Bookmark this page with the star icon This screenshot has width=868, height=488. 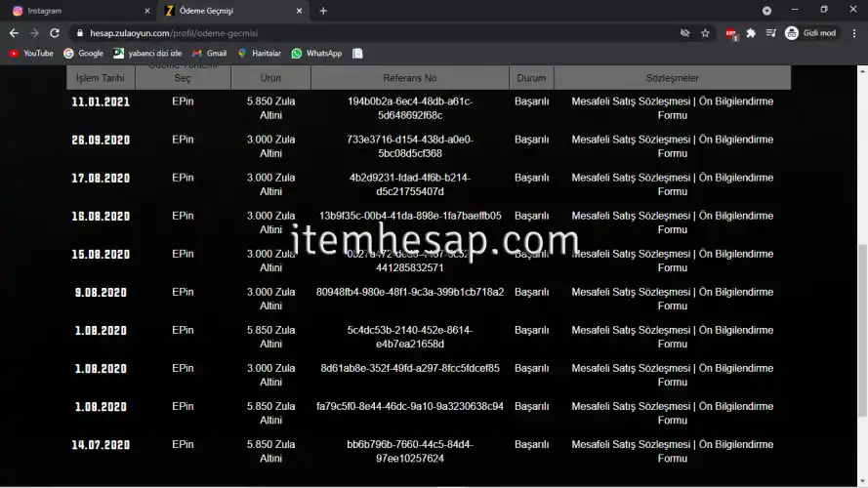point(705,32)
